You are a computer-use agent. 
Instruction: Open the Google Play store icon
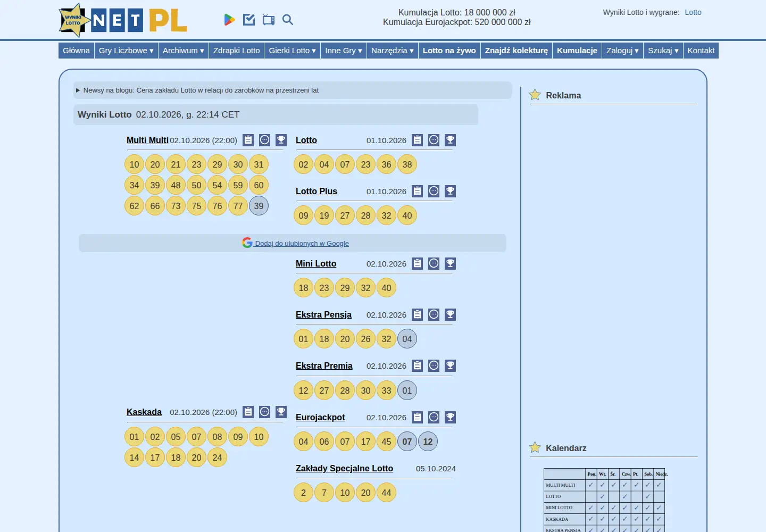229,20
